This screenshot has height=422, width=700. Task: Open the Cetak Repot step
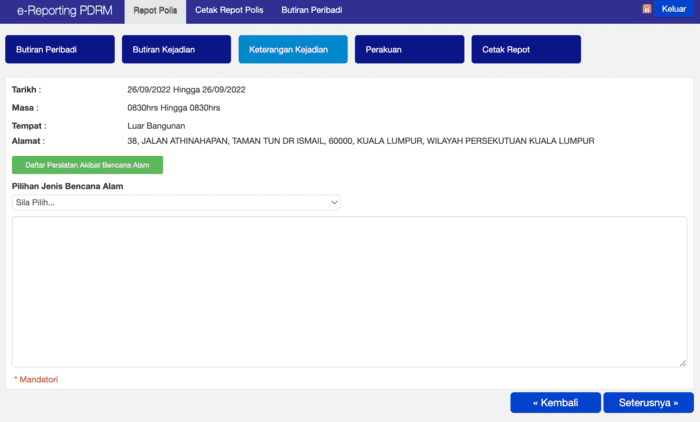pyautogui.click(x=526, y=49)
